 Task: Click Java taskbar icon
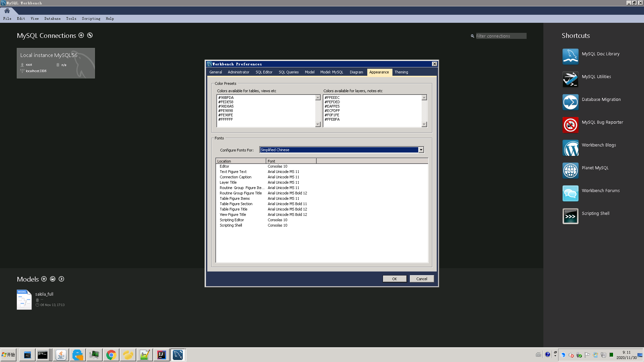[61, 355]
